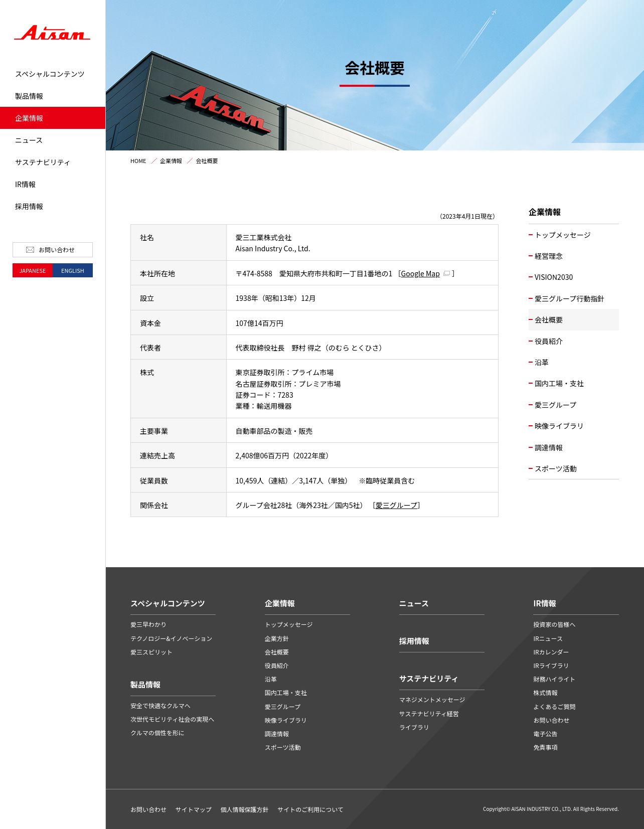Switch language to ENGLISH

tap(73, 270)
